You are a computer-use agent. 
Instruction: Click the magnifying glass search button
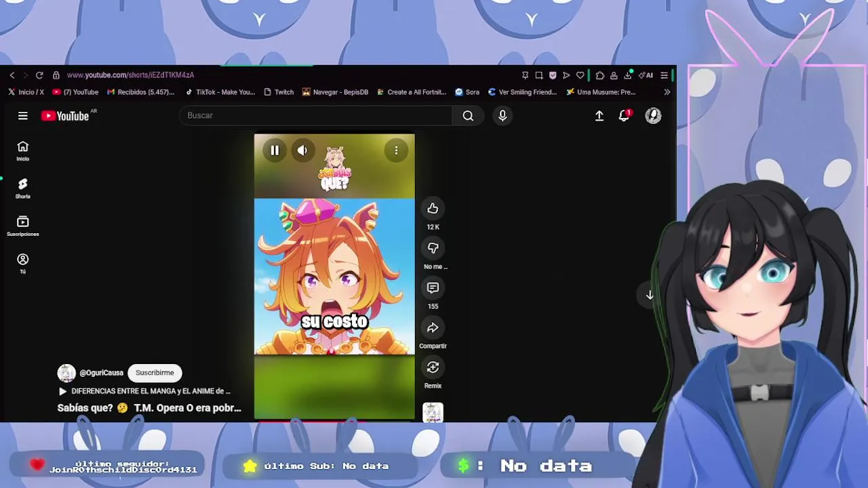point(468,116)
